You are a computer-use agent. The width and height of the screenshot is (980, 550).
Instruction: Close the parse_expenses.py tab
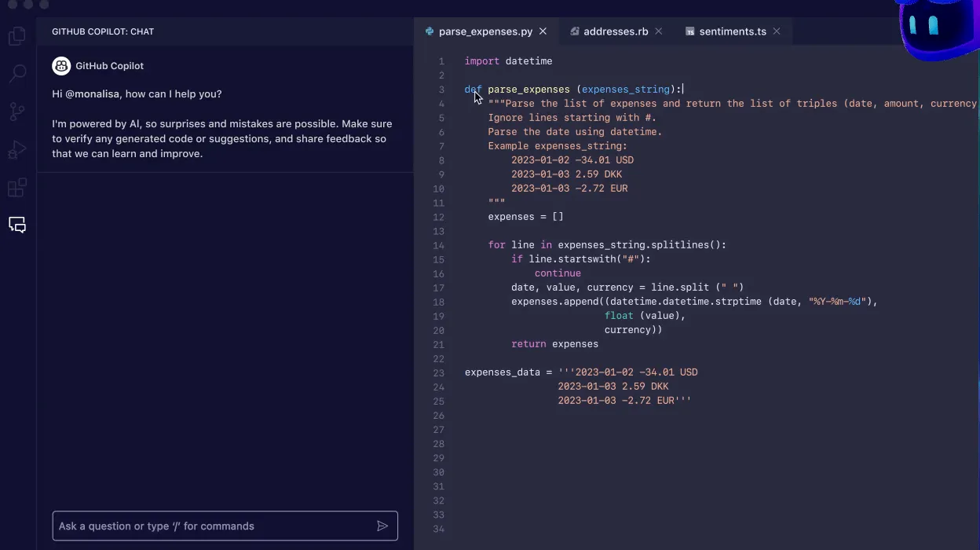click(x=543, y=31)
